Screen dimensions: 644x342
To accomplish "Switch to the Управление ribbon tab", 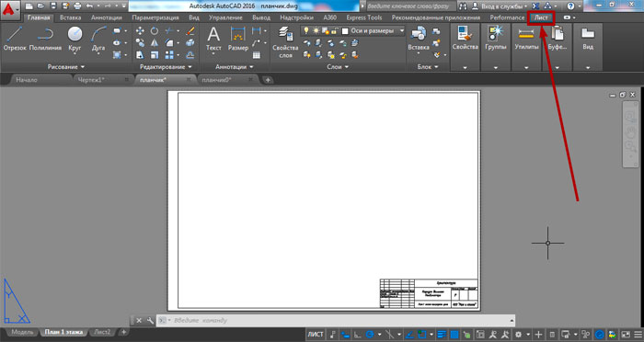I will point(225,17).
